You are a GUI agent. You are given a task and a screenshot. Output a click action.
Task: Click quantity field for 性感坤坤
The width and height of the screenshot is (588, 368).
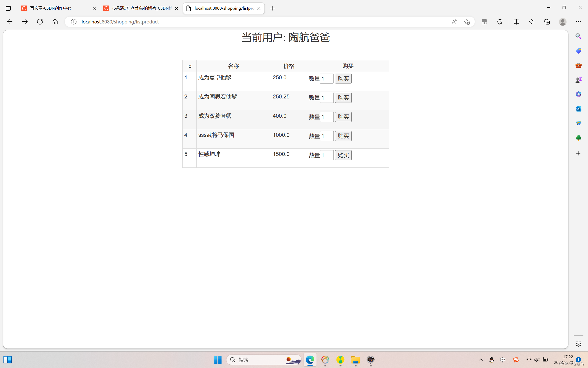tap(327, 155)
